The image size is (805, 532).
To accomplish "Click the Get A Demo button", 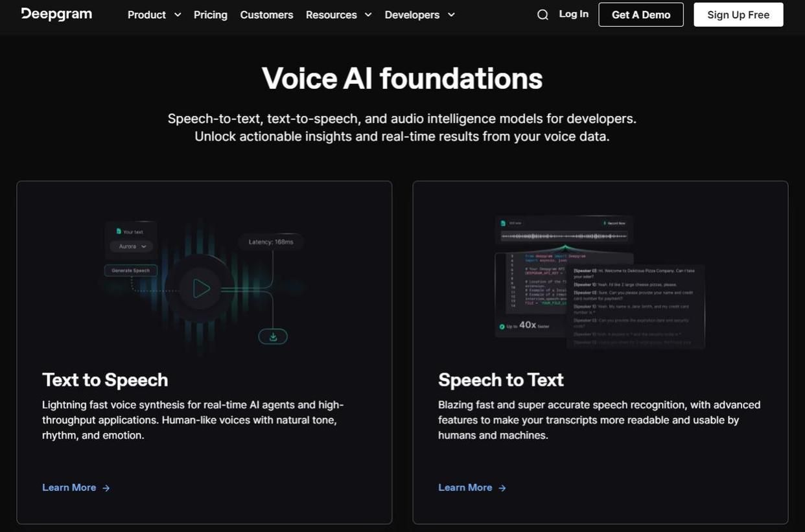I will pyautogui.click(x=641, y=15).
